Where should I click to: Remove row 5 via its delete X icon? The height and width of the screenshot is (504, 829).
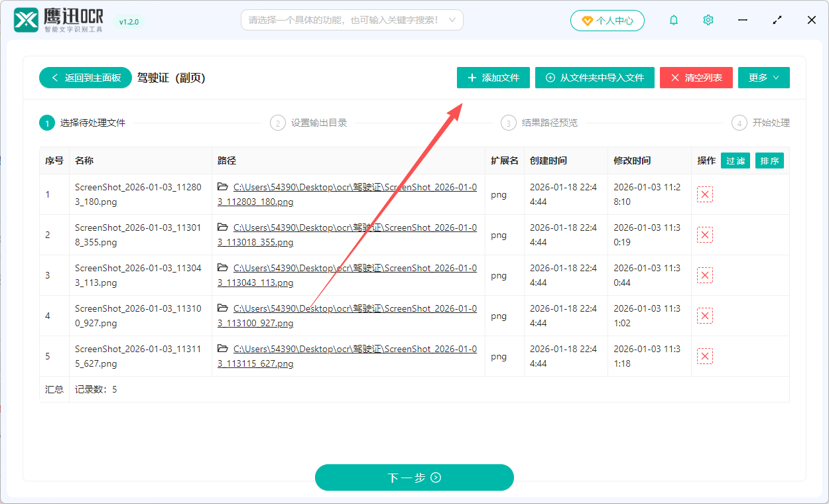coord(704,355)
